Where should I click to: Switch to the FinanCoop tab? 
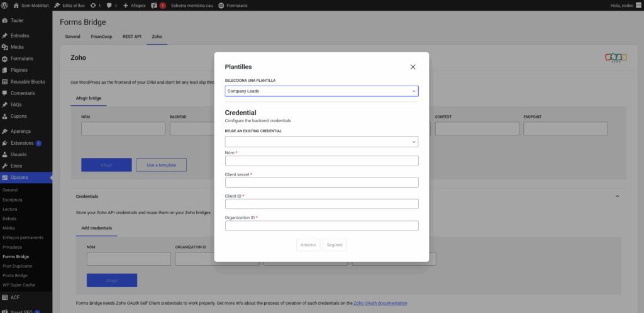101,37
